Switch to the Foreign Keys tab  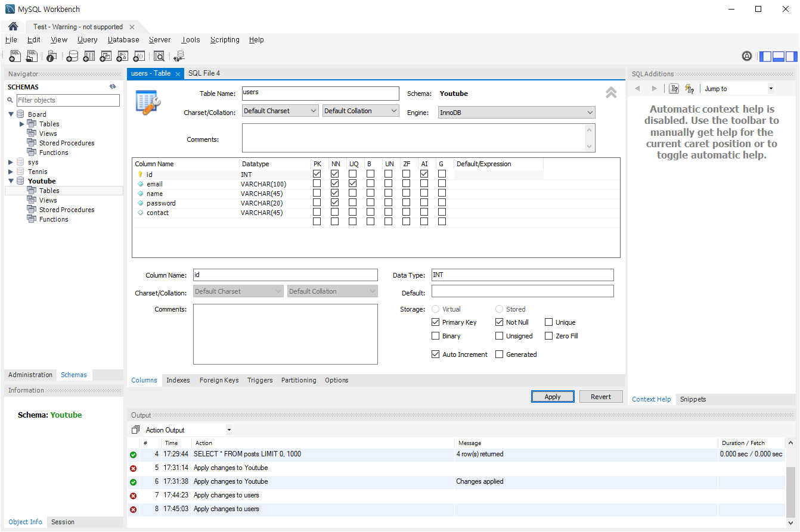click(219, 380)
